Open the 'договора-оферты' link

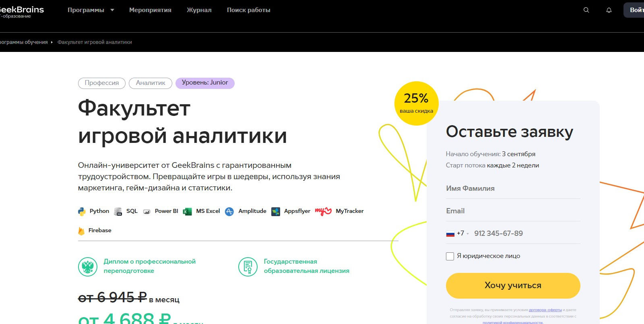coord(545,310)
